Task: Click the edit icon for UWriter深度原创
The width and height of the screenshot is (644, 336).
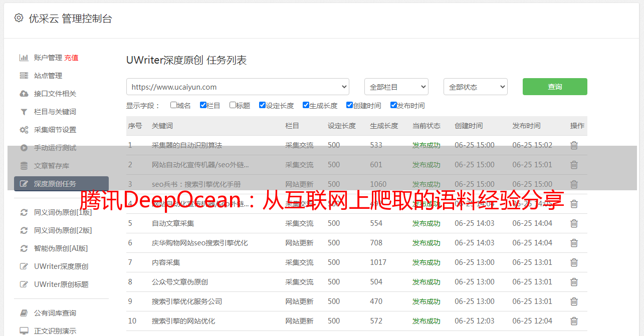Action: click(x=24, y=266)
